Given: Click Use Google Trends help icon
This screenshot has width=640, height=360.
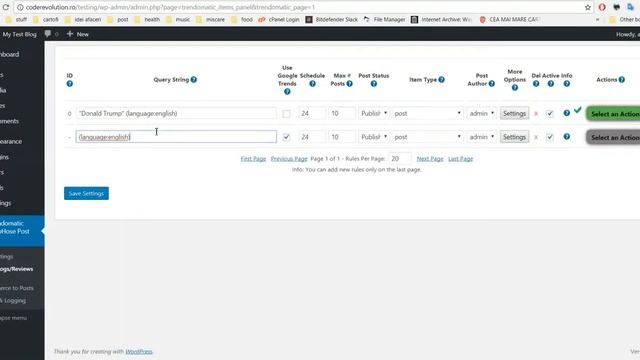Looking at the screenshot, I should pos(287,91).
